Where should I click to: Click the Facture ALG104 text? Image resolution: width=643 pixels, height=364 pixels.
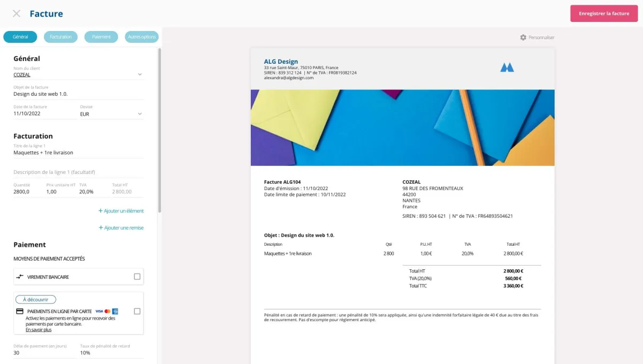click(x=282, y=182)
